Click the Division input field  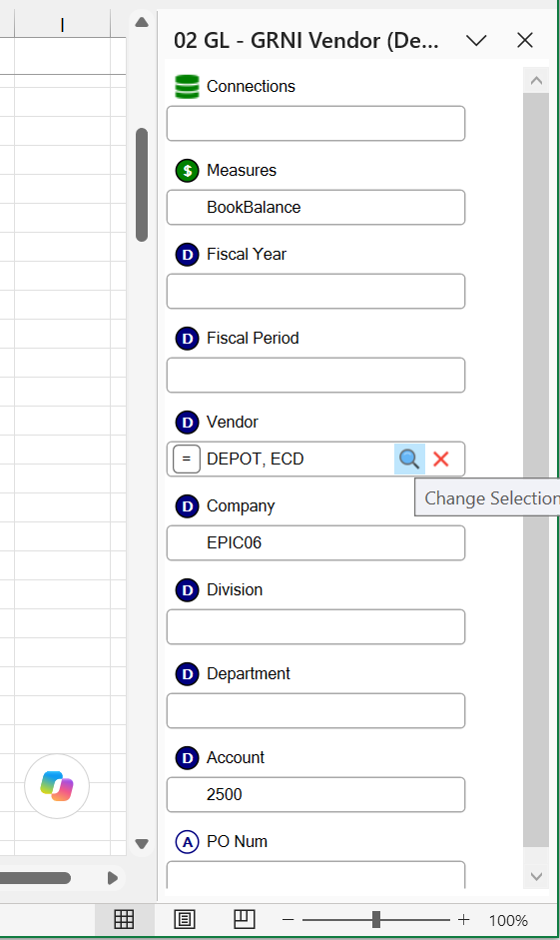(x=315, y=627)
